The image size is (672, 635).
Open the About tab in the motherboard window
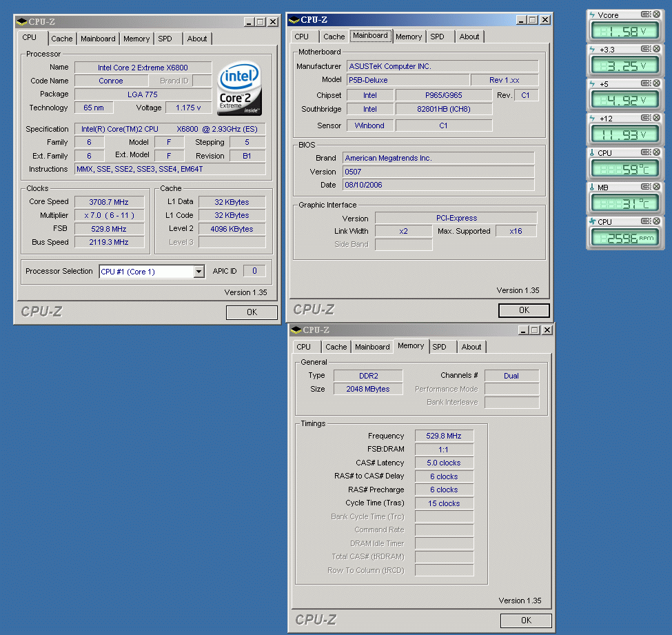[469, 37]
